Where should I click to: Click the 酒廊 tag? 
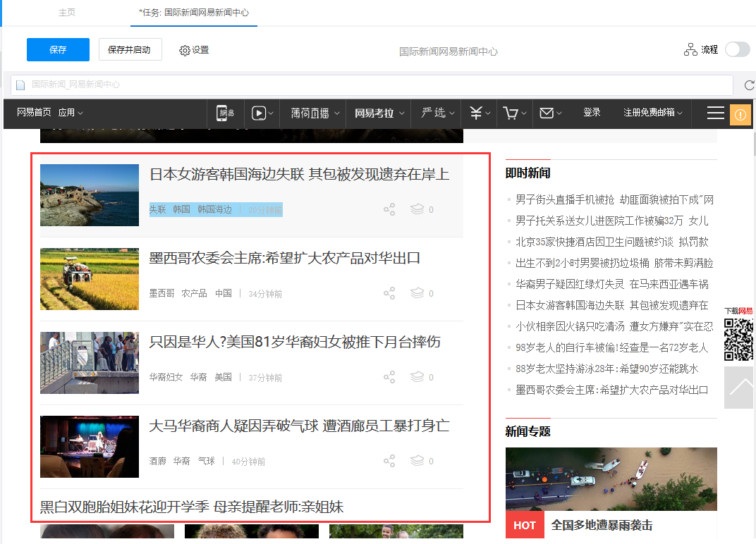click(x=158, y=461)
